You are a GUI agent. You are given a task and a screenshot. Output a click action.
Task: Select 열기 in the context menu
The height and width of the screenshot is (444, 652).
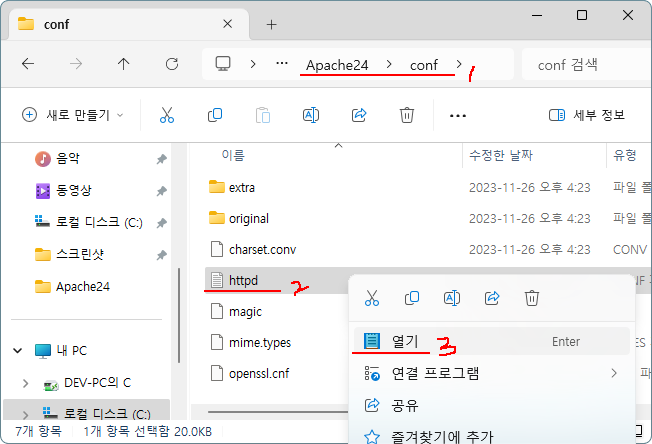[x=491, y=341]
